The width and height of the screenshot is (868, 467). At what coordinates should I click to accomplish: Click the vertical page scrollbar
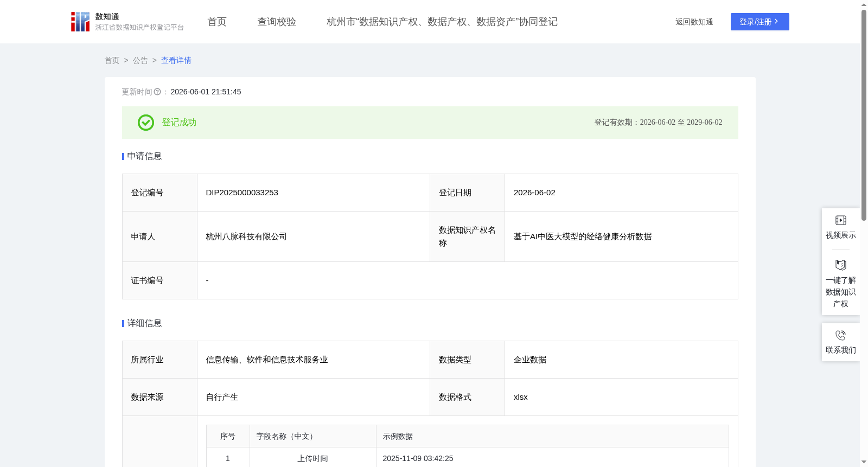point(864,115)
